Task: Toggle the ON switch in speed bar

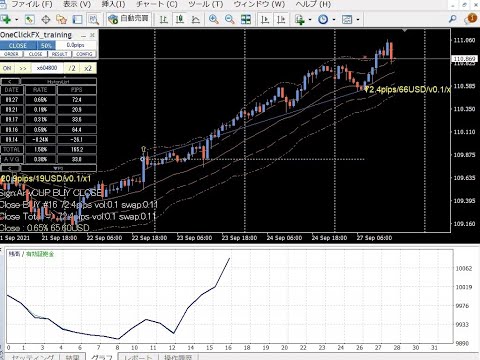Action: (7, 68)
